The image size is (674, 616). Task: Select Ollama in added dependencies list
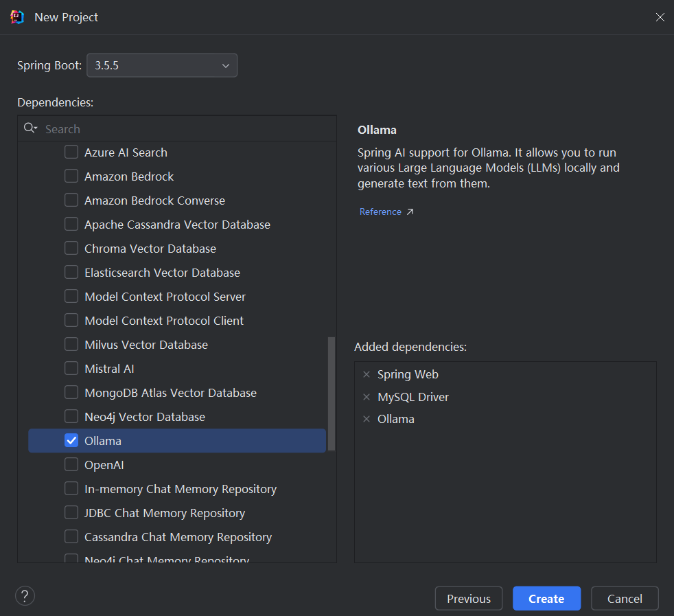(396, 419)
